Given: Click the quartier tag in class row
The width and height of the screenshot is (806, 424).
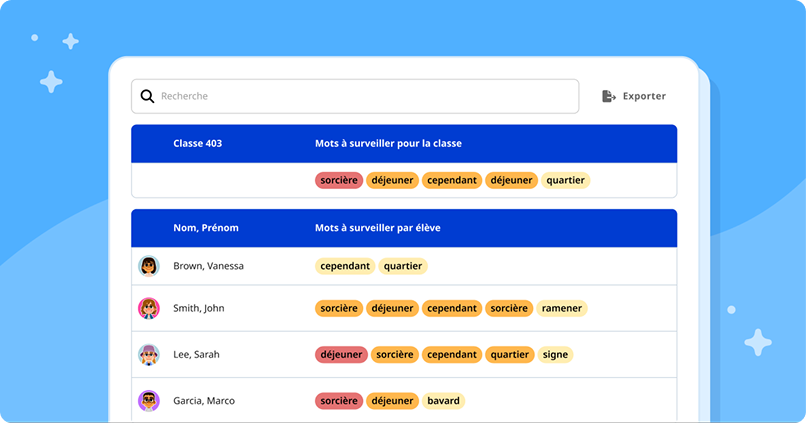Looking at the screenshot, I should pos(565,180).
